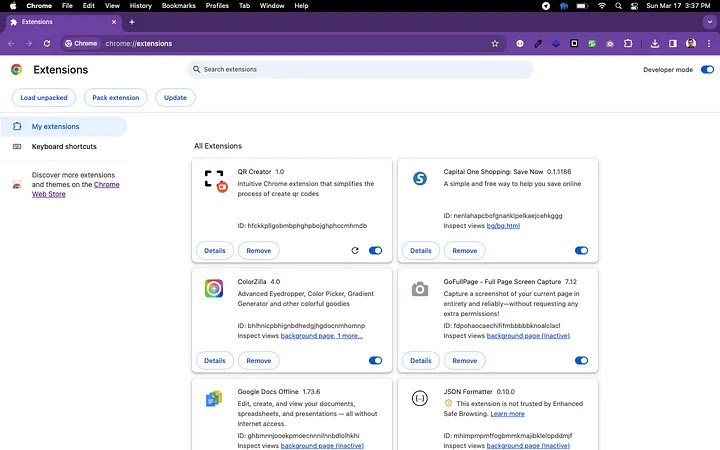
Task: Reload the page using the refresh icon
Action: click(47, 43)
